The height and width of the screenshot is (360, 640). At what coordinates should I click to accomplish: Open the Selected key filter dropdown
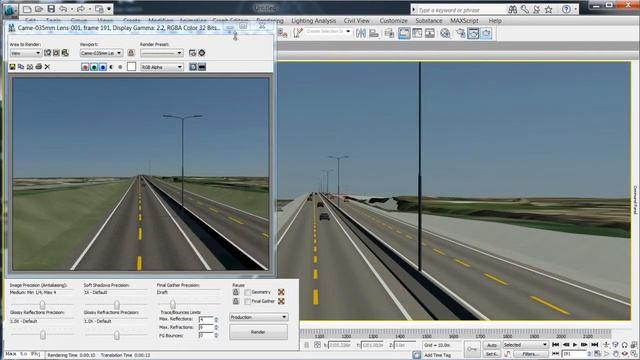525,345
